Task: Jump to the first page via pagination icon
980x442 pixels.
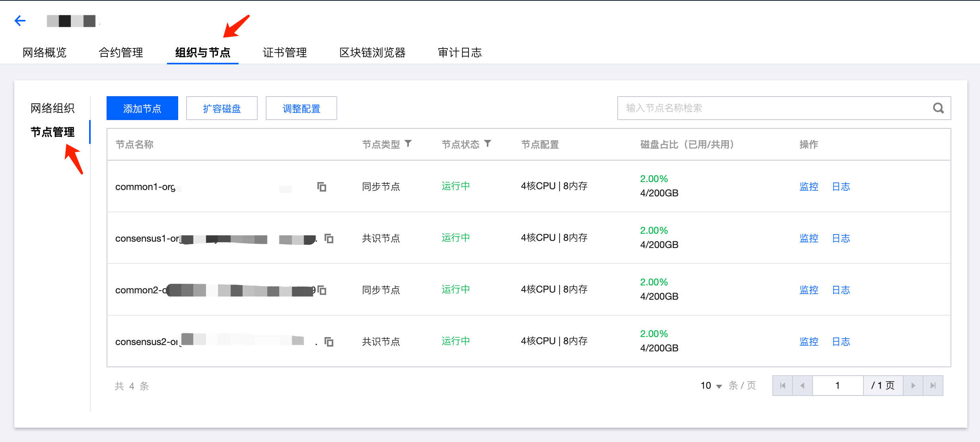Action: (782, 385)
